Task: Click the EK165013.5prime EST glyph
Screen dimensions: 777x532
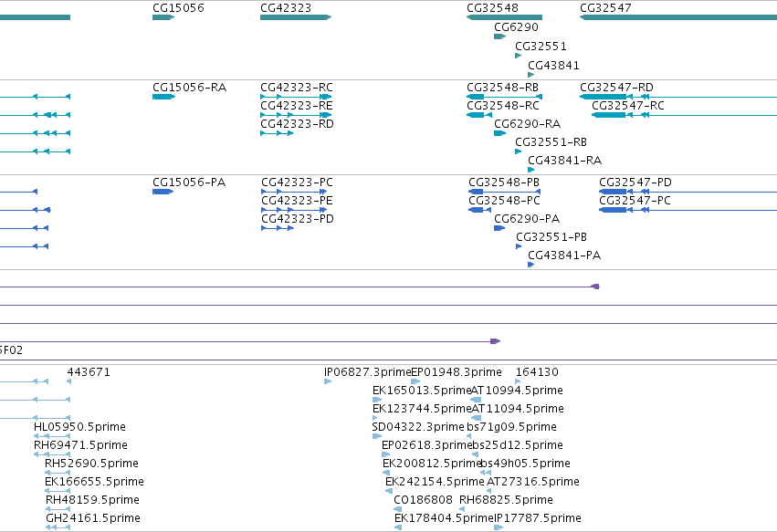Action: click(377, 400)
